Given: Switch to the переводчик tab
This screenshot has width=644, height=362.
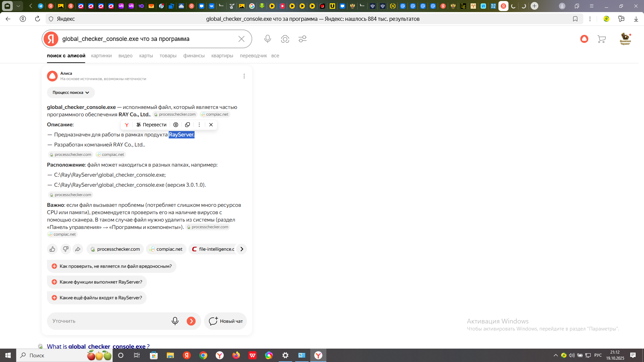Looking at the screenshot, I should [x=253, y=56].
